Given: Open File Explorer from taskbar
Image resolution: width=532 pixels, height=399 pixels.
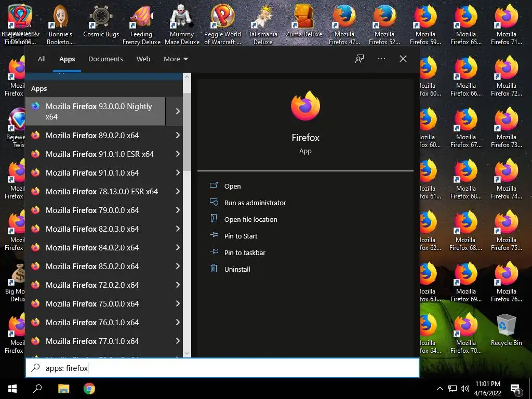Looking at the screenshot, I should point(63,389).
